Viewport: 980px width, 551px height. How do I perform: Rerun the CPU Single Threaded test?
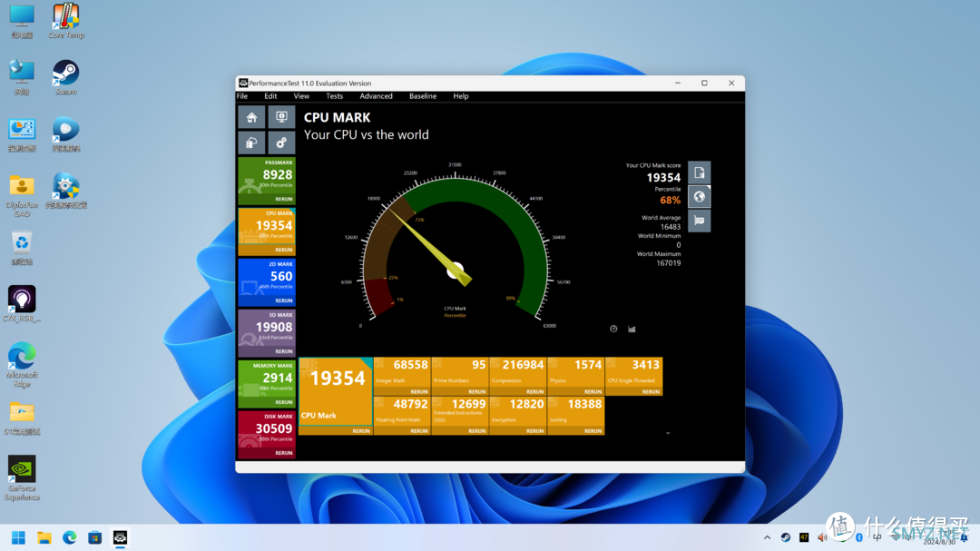click(651, 391)
